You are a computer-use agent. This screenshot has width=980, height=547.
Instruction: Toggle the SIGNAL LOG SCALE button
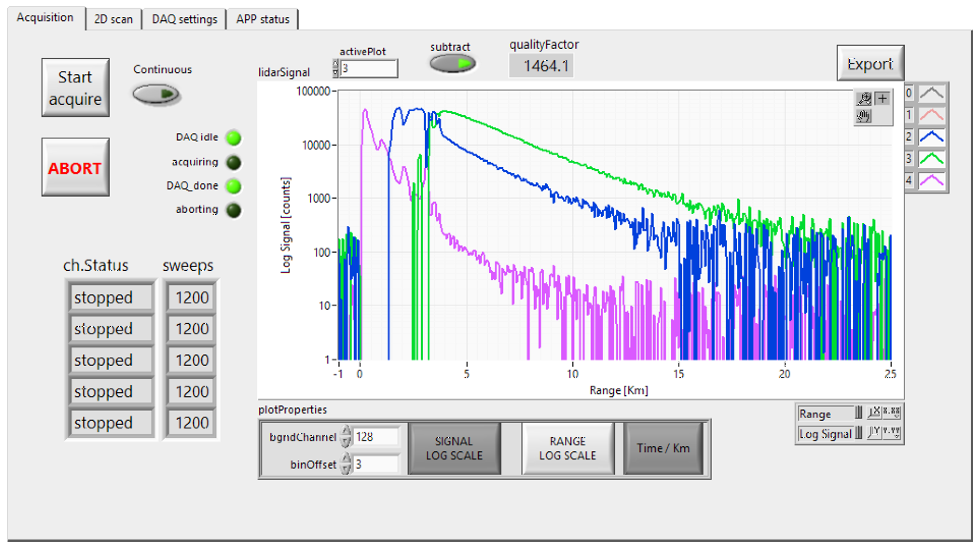click(454, 448)
